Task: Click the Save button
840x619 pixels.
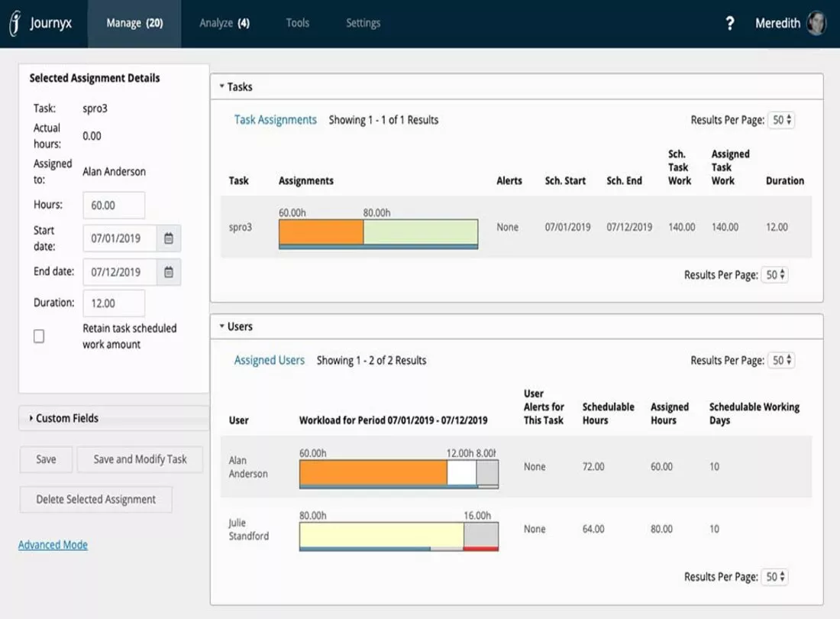Action: point(46,459)
